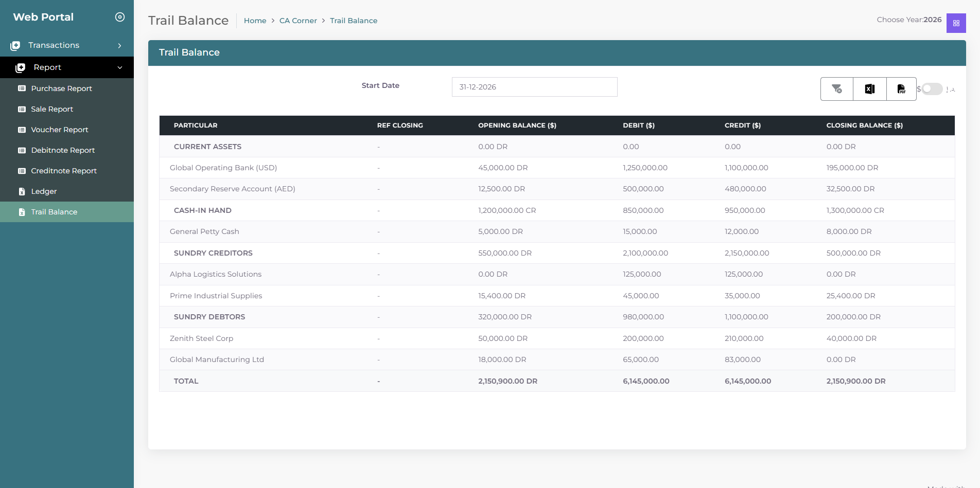Click the Closing Balance column header
The image size is (980, 488).
click(864, 125)
